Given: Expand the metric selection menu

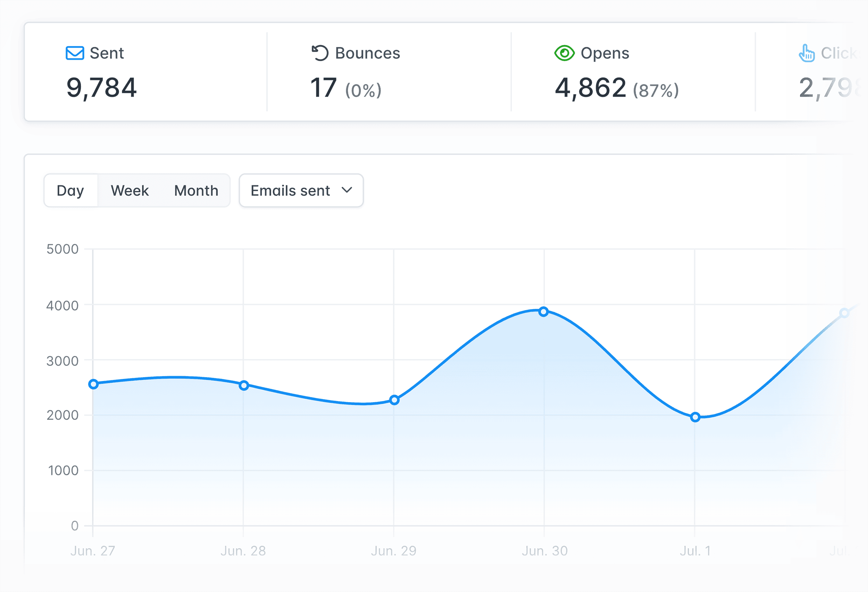Looking at the screenshot, I should [x=301, y=191].
